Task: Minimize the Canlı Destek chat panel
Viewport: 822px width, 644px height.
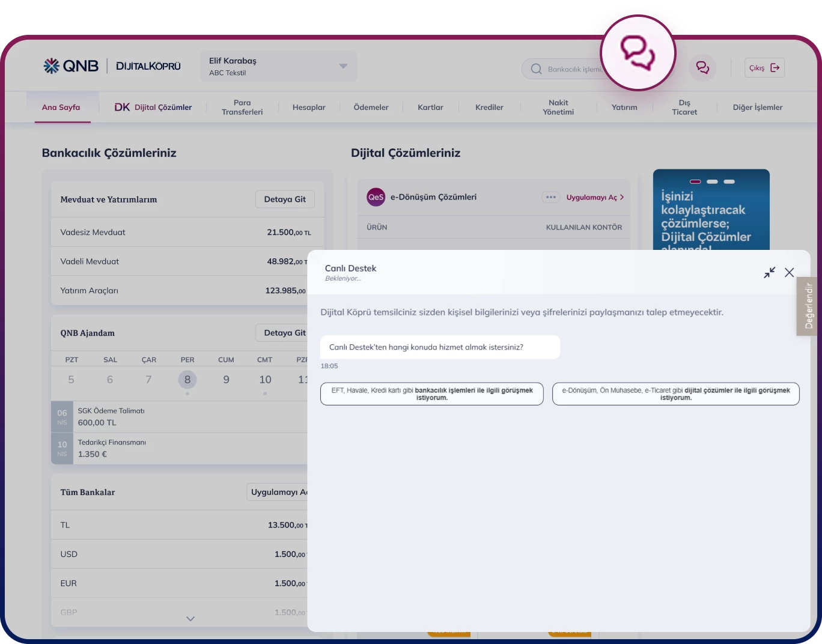Action: point(769,273)
